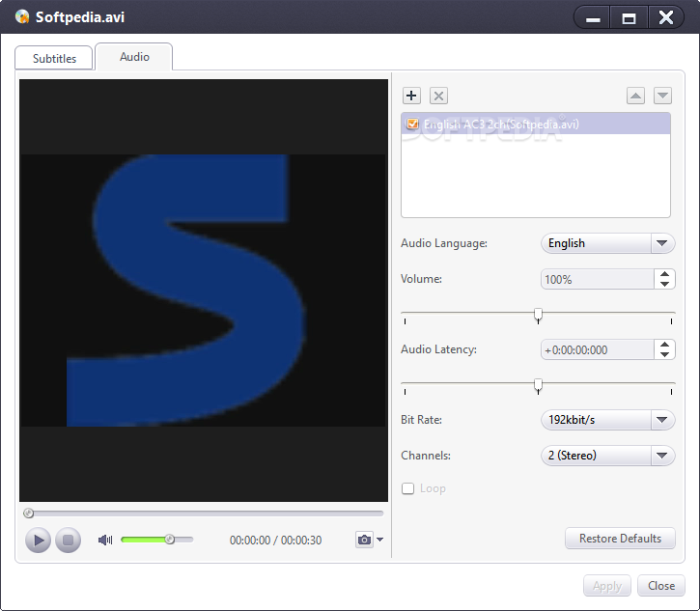This screenshot has height=611, width=700.
Task: Move audio track down in list
Action: coord(662,96)
